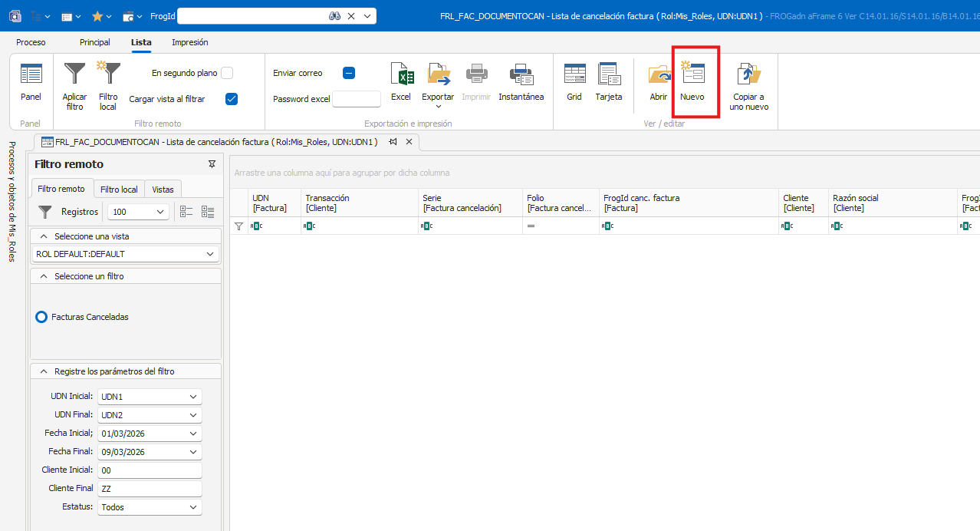Viewport: 980px width, 531px height.
Task: Select the Facturas Canceladas radio option
Action: [42, 317]
